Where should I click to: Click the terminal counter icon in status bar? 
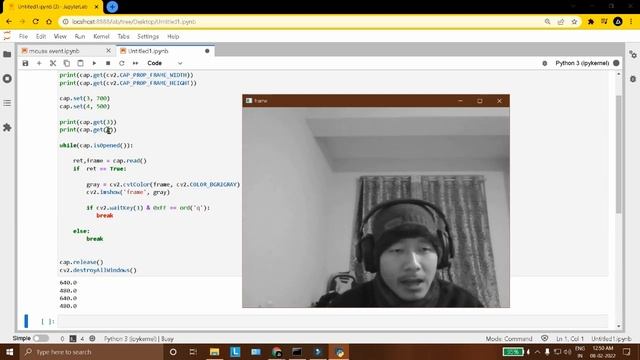[x=73, y=339]
